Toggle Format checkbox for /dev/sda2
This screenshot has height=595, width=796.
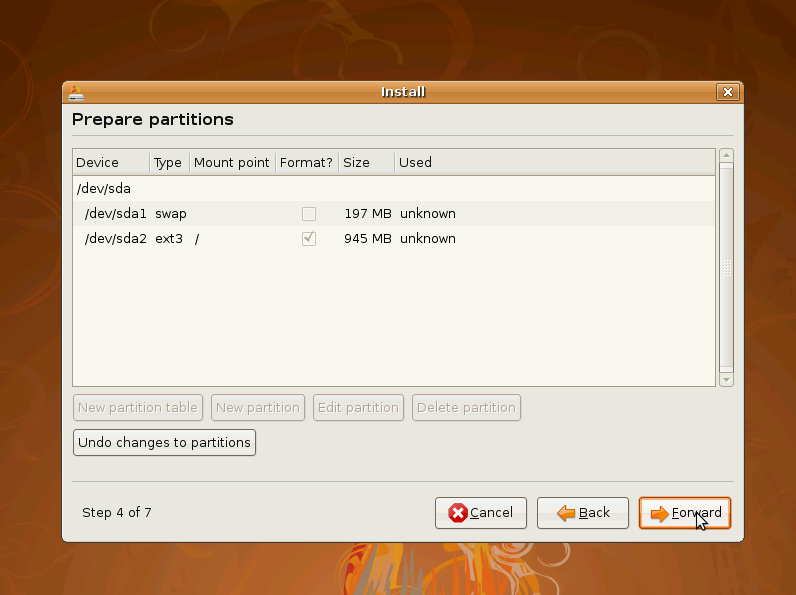click(x=309, y=239)
